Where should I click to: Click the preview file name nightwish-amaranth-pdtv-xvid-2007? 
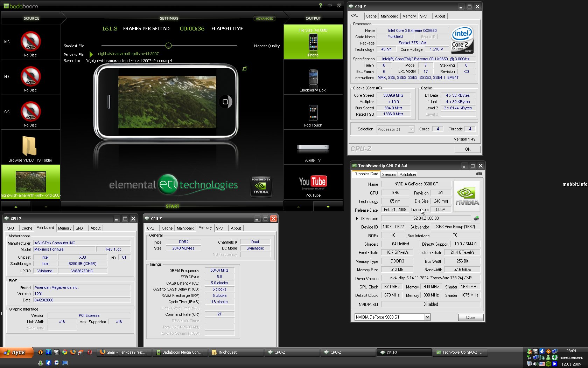point(128,54)
